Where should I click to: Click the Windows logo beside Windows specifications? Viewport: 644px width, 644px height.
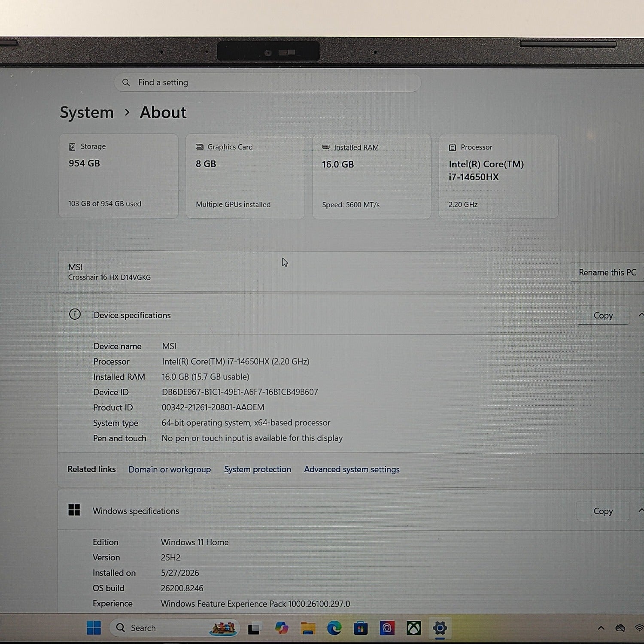click(74, 510)
